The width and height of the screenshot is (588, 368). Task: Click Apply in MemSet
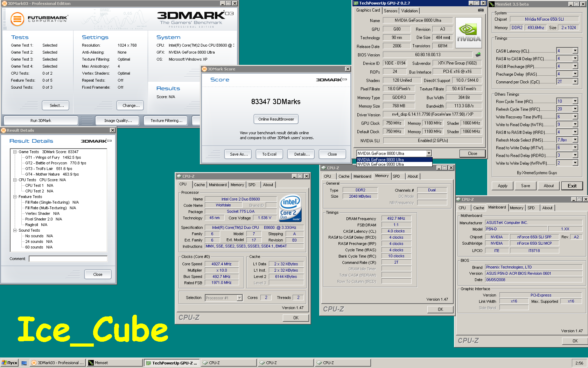tap(503, 186)
